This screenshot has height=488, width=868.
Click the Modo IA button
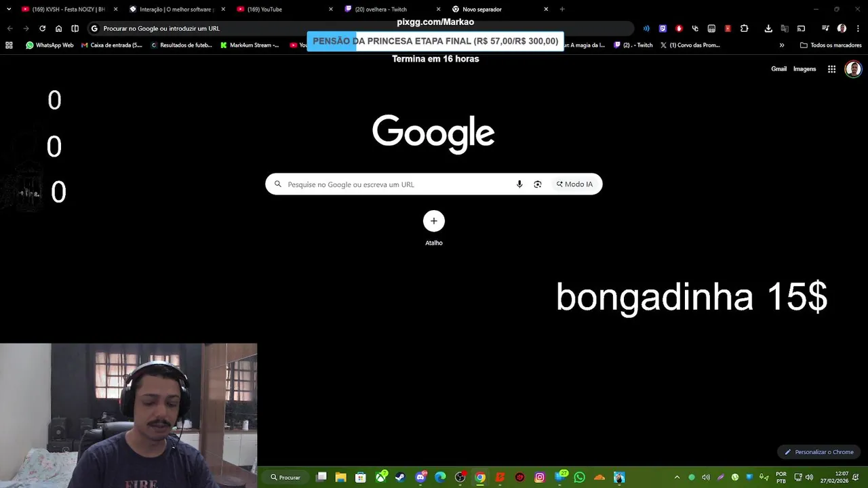click(x=575, y=184)
